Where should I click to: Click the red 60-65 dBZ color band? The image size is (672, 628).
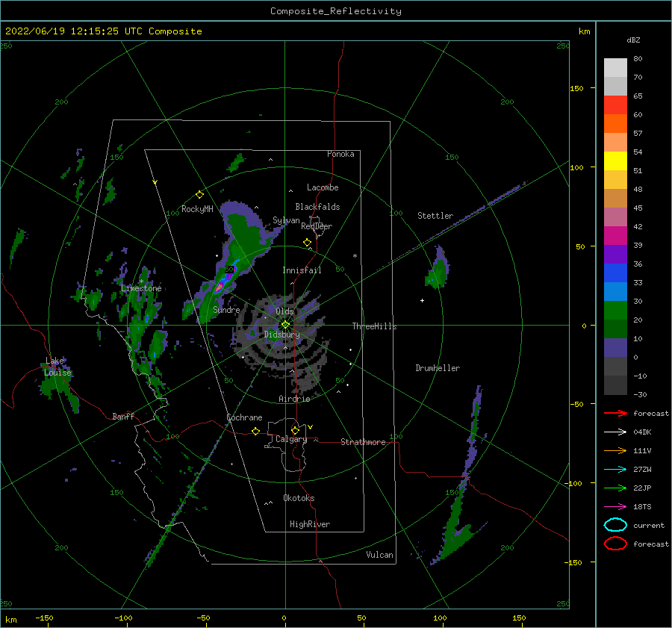[615, 105]
